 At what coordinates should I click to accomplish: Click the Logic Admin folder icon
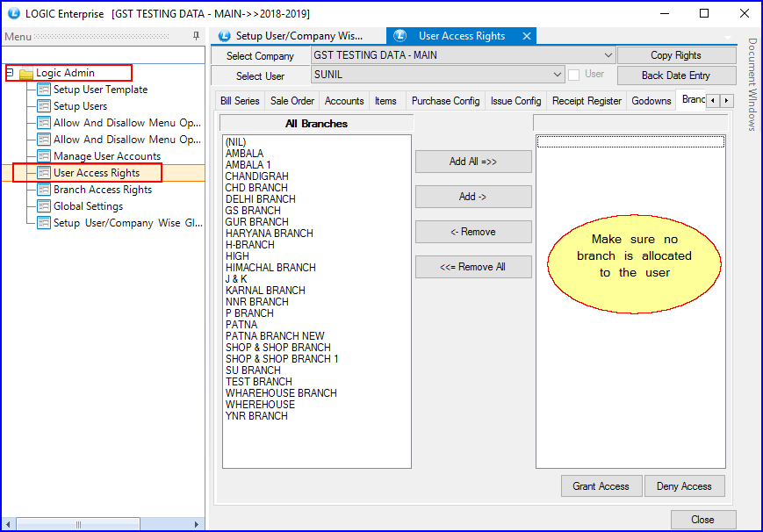tap(26, 74)
